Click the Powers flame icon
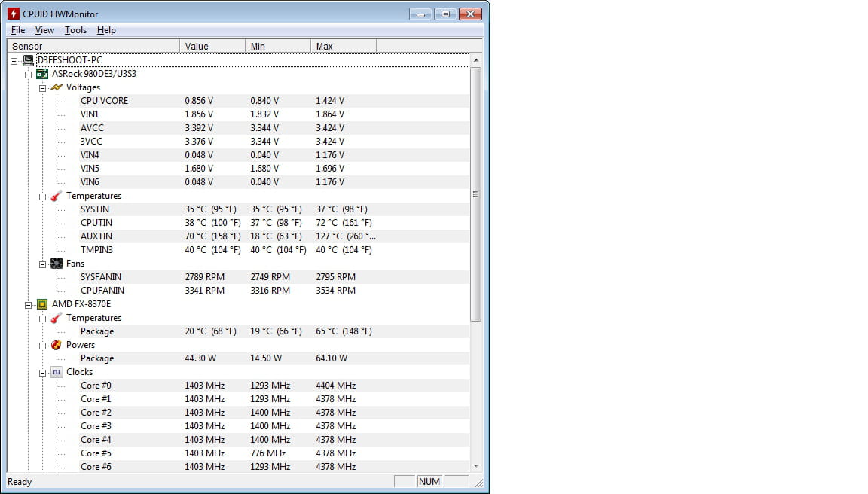Image resolution: width=868 pixels, height=494 pixels. (x=57, y=345)
